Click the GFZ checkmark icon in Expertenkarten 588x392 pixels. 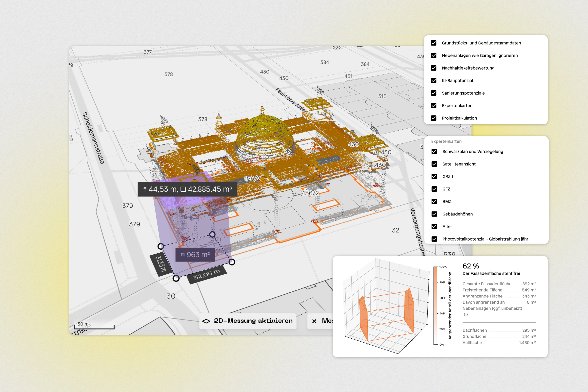pos(434,189)
